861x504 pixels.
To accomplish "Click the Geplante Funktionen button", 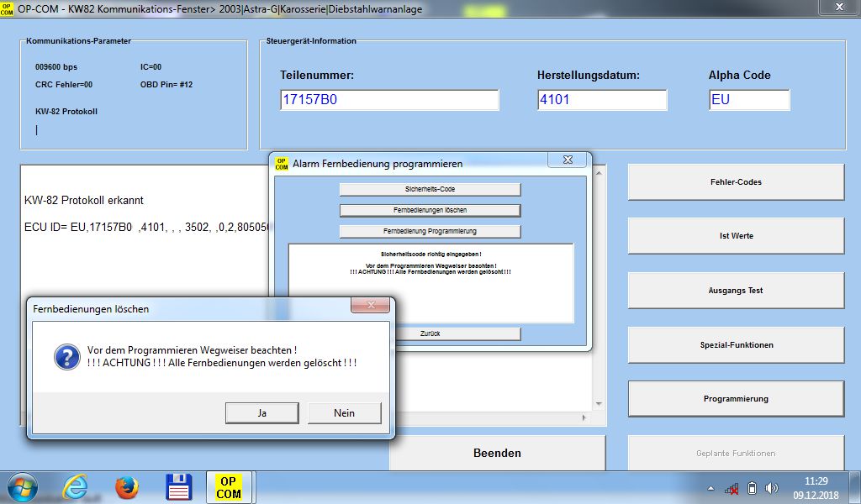I will pos(736,453).
